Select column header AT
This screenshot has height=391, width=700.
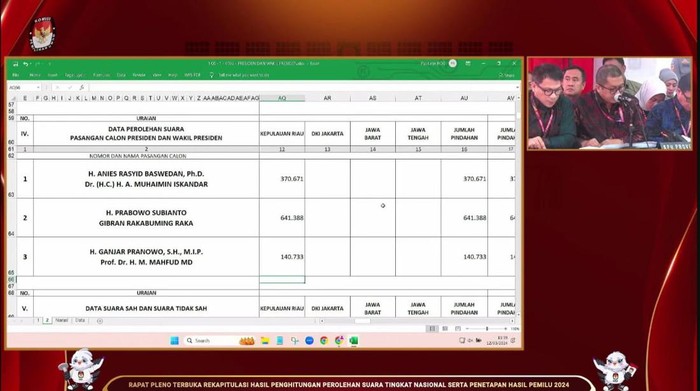pos(418,98)
